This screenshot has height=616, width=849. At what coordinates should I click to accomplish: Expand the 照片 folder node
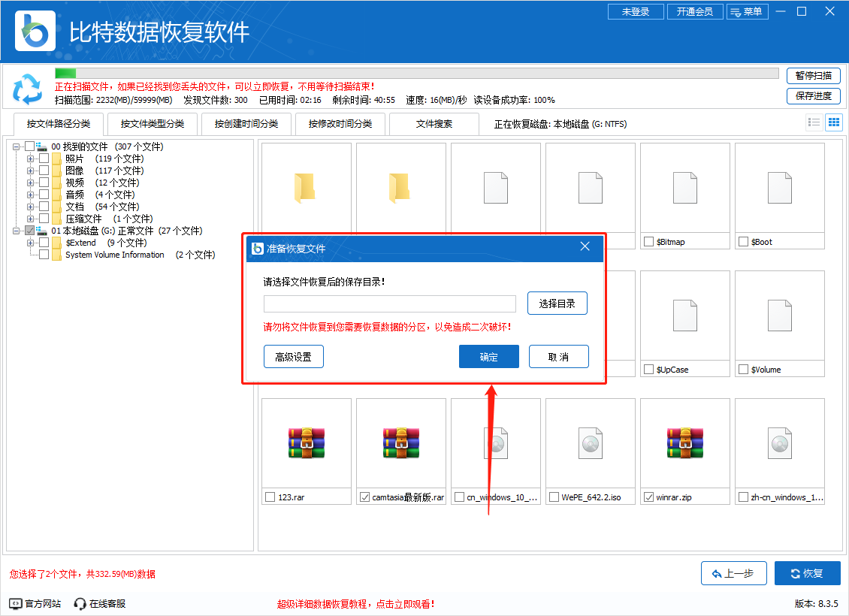(x=30, y=159)
